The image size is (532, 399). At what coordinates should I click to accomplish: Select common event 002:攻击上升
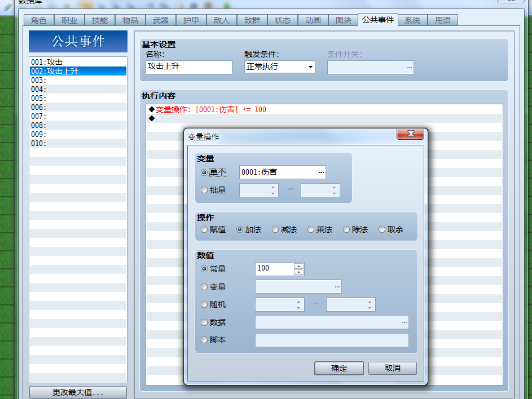78,71
